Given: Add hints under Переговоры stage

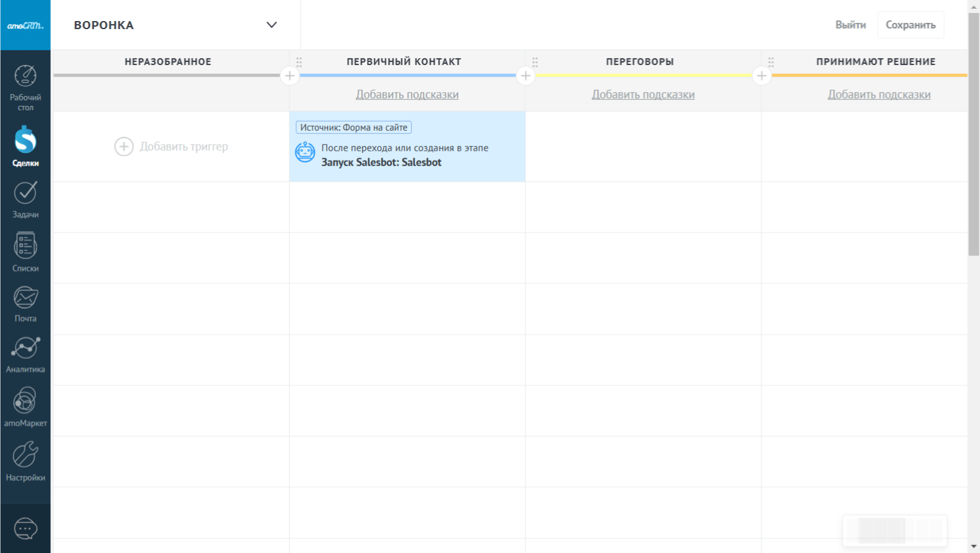Looking at the screenshot, I should pos(643,94).
